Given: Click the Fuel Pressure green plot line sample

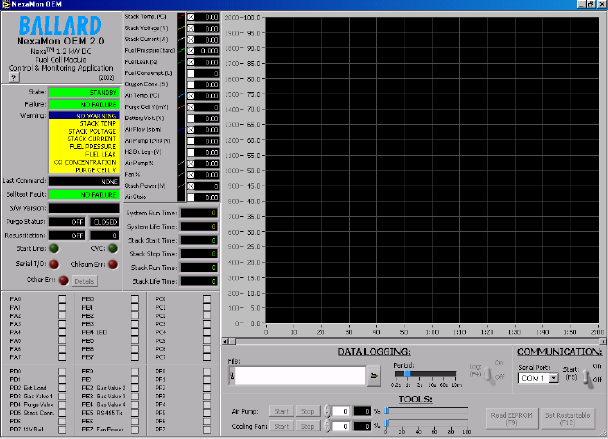Looking at the screenshot, I should [x=181, y=51].
